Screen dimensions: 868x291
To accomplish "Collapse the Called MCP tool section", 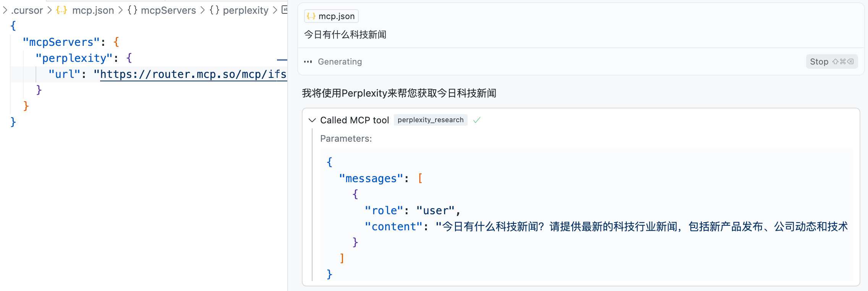I will 312,120.
